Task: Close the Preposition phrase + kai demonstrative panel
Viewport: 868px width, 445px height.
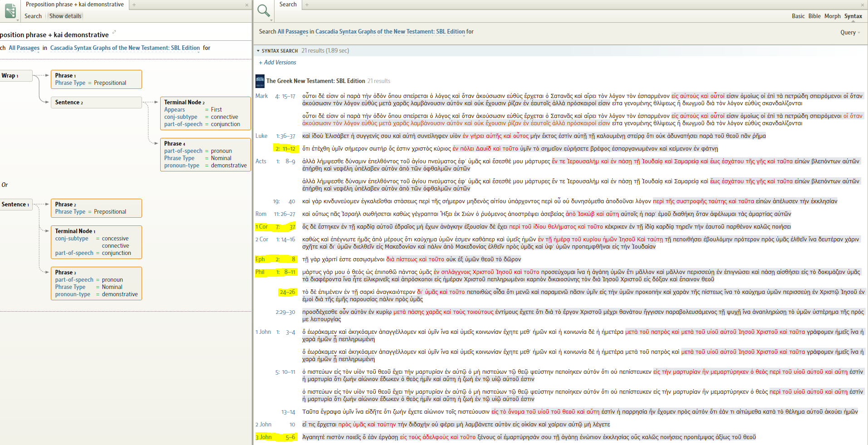Action: coord(247,5)
